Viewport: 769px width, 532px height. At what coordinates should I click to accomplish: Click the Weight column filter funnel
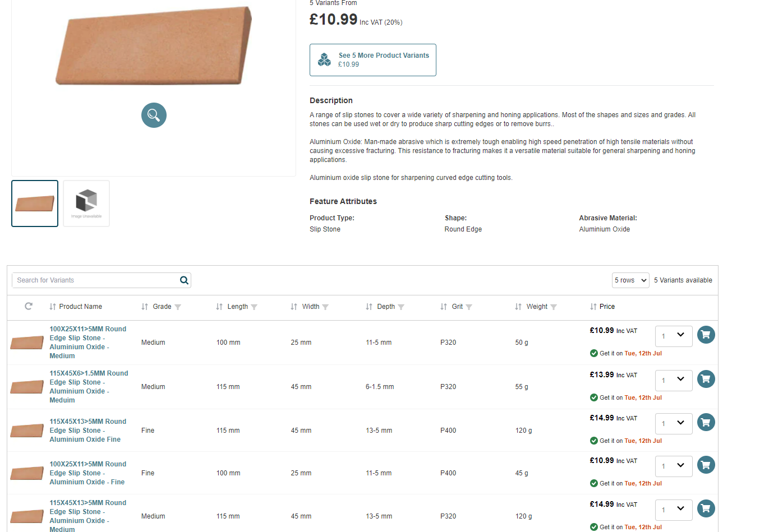(x=554, y=307)
